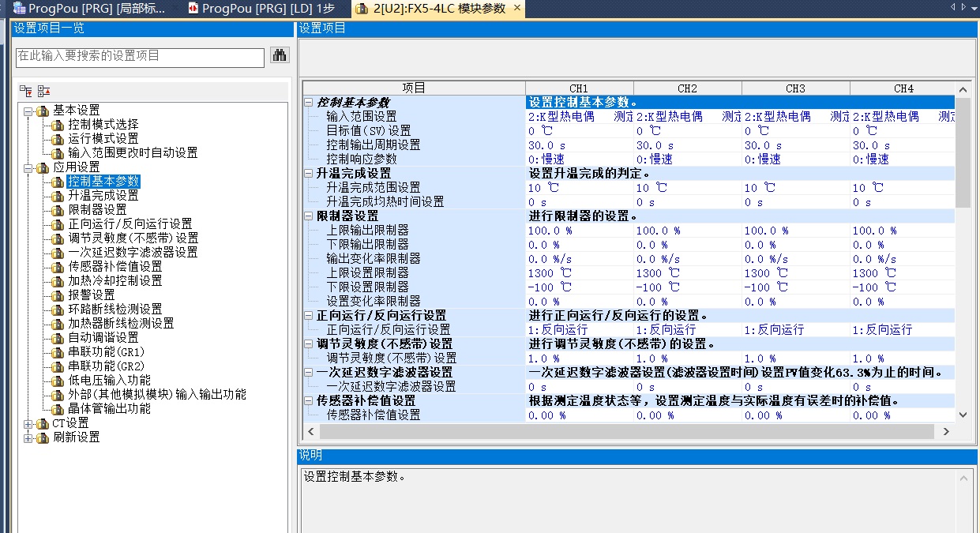Click the 晶体管输出功能 item icon

pos(57,409)
